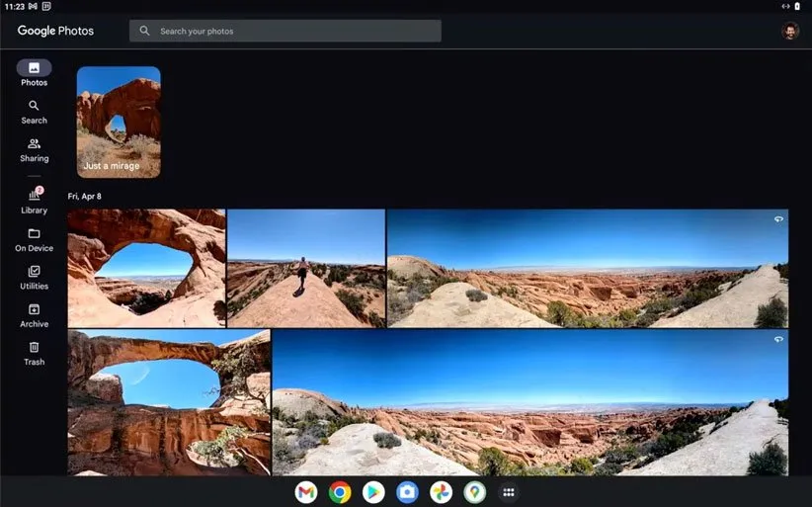The width and height of the screenshot is (812, 507).
Task: Open the Utilities section
Action: tap(34, 277)
